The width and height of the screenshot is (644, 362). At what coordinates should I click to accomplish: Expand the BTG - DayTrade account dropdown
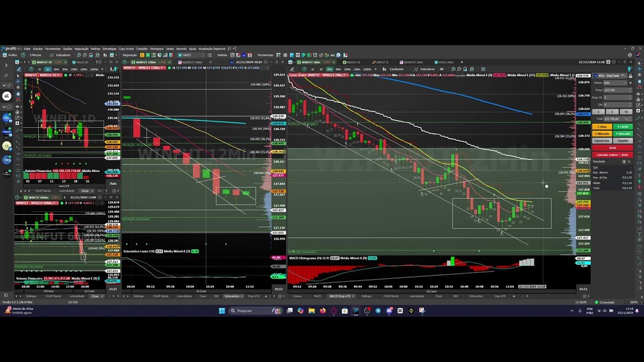pyautogui.click(x=625, y=76)
